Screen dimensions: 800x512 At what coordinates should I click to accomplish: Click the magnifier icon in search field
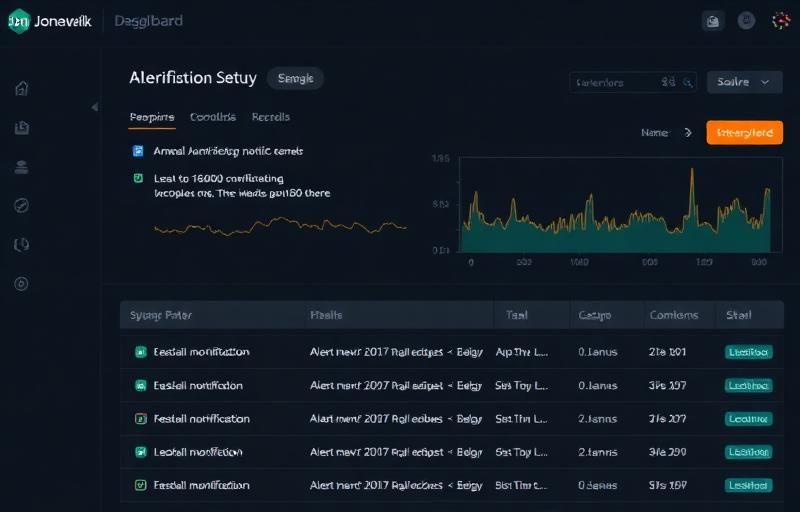click(687, 83)
